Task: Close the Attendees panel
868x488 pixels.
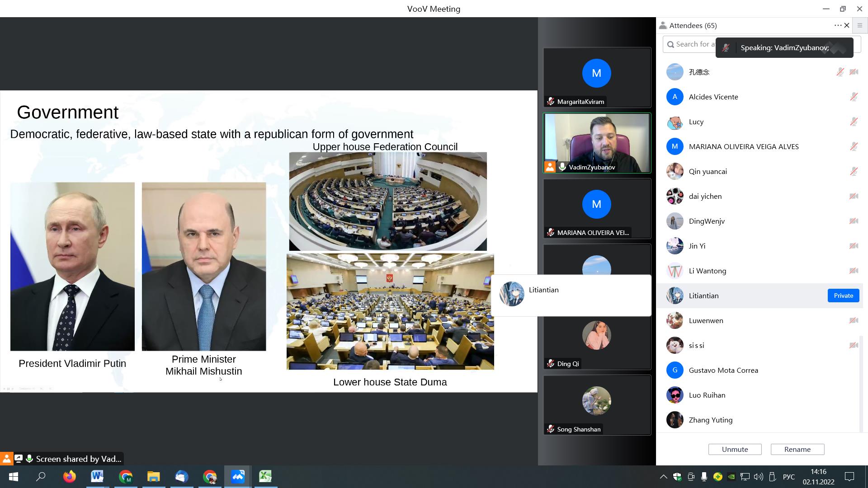Action: (x=847, y=26)
